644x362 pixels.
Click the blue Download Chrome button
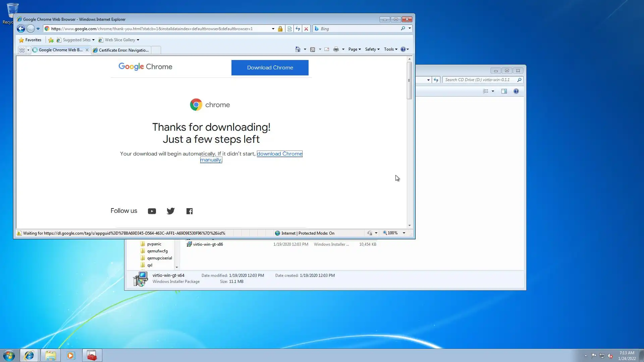270,68
